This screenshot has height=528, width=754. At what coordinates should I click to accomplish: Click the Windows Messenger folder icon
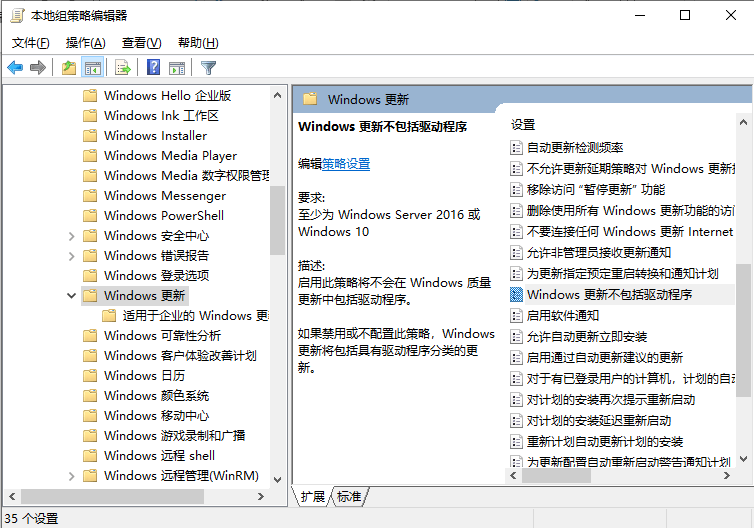click(90, 196)
